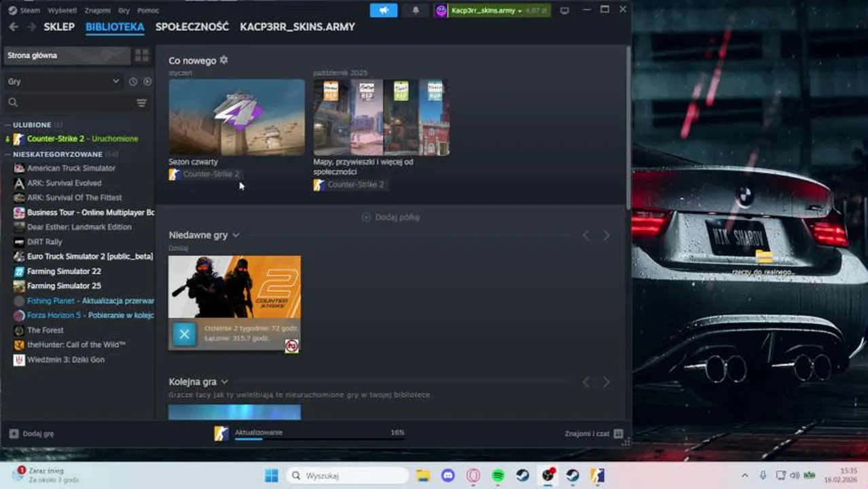The width and height of the screenshot is (868, 489).
Task: Open the notifications bell in Steam
Action: point(416,10)
